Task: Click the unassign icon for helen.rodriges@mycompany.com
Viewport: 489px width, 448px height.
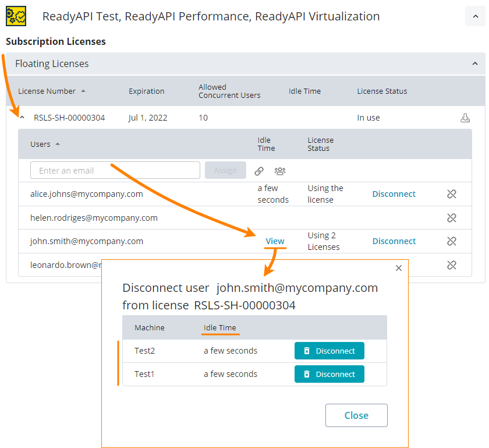Action: tap(452, 217)
